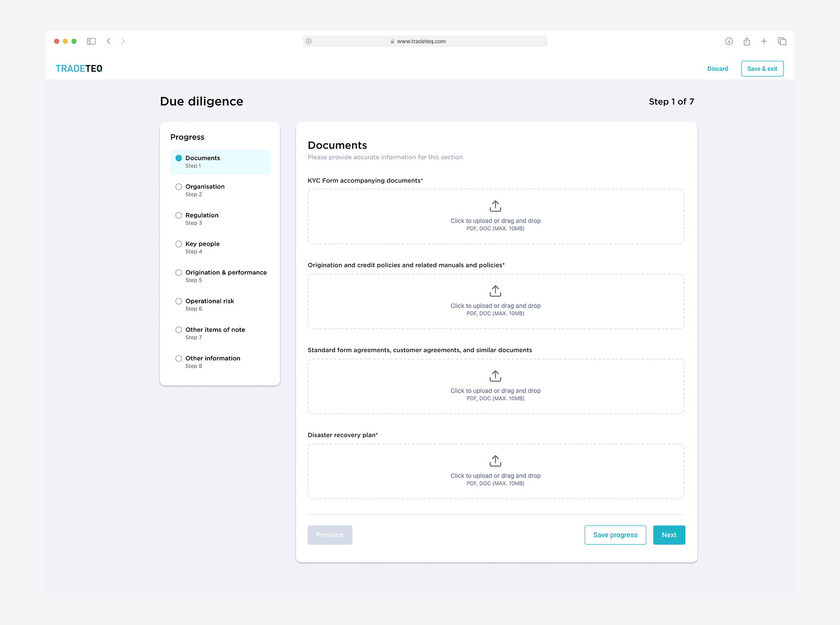
Task: Click upload icon for Standard form agreements
Action: click(495, 376)
